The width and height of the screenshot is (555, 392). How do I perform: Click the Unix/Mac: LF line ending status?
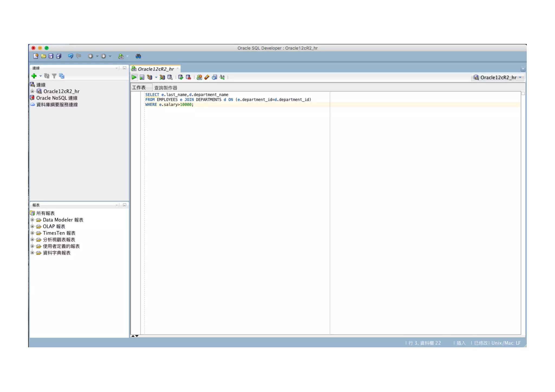[506, 343]
